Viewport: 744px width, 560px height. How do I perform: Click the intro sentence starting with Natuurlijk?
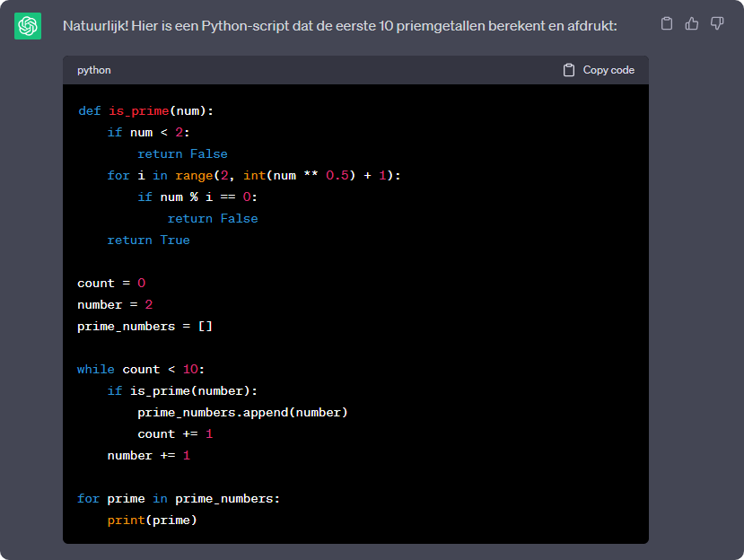340,26
